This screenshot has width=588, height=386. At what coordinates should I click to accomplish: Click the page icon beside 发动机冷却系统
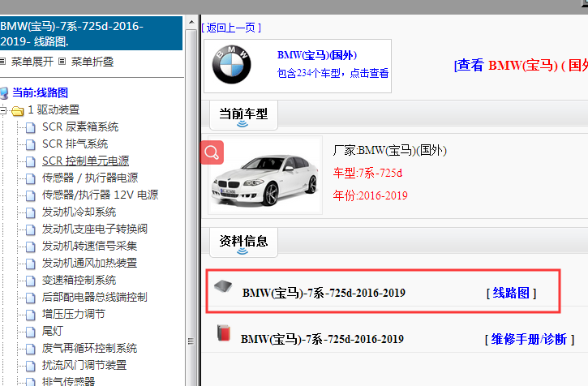point(30,212)
